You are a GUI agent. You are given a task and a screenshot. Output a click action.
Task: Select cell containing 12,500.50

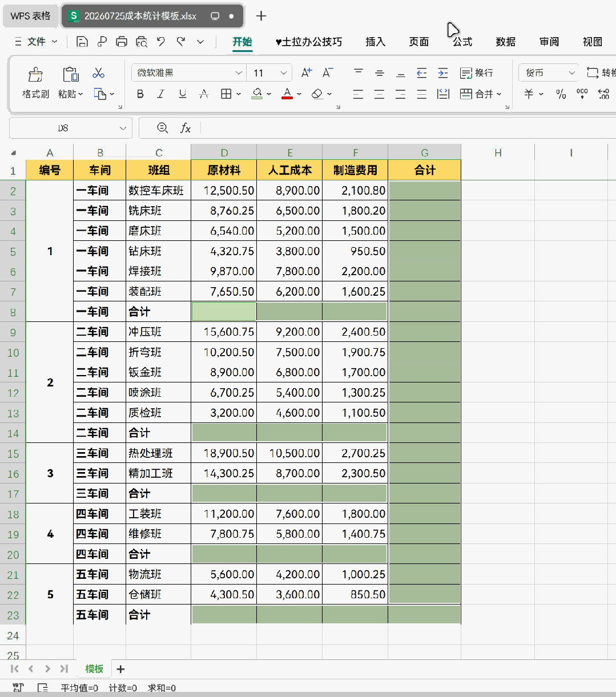(224, 191)
